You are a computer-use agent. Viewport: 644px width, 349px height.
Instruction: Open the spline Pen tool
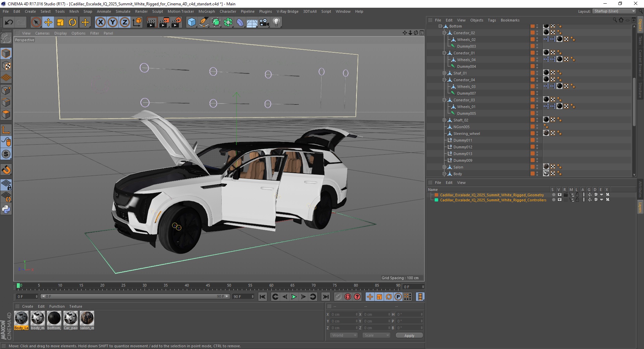[x=204, y=22]
